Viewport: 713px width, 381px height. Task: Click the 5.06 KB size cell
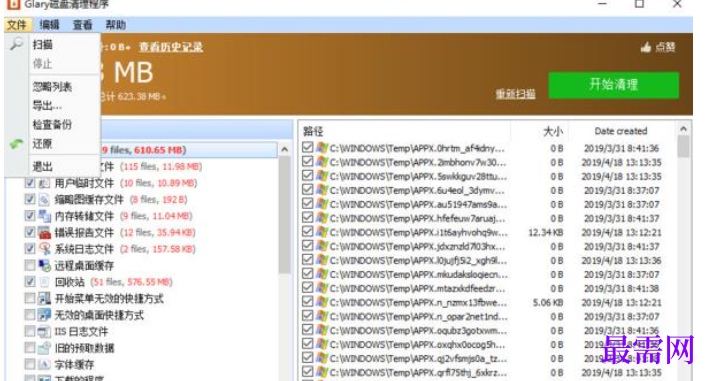coord(548,302)
